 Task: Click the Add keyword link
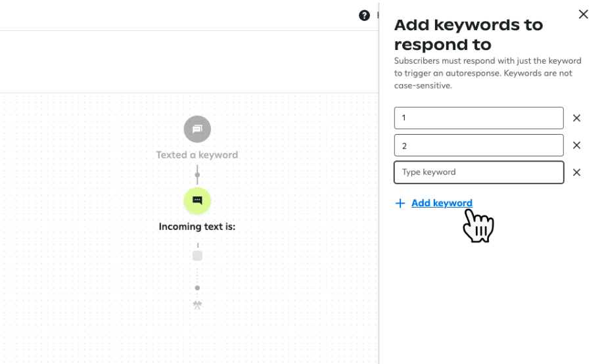pos(442,203)
